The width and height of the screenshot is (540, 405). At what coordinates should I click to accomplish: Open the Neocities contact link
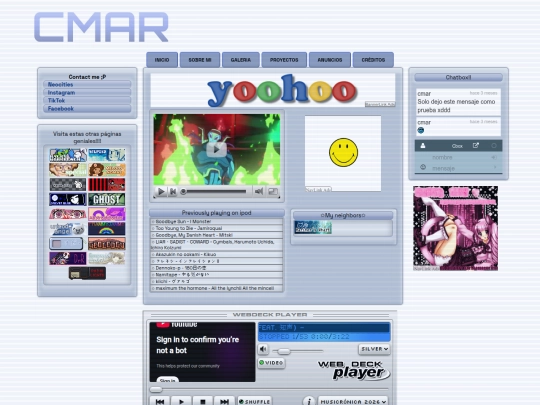(87, 84)
